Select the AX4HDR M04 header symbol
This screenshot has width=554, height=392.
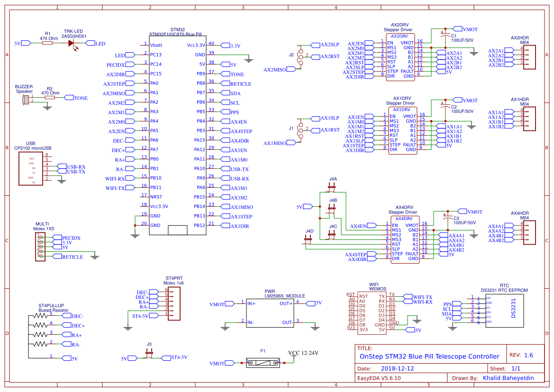[529, 233]
